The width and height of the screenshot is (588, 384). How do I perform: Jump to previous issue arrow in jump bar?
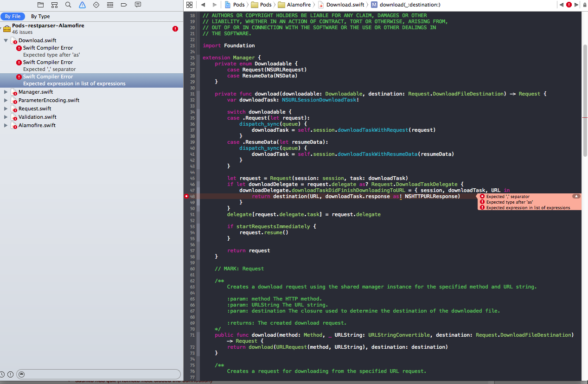[562, 5]
